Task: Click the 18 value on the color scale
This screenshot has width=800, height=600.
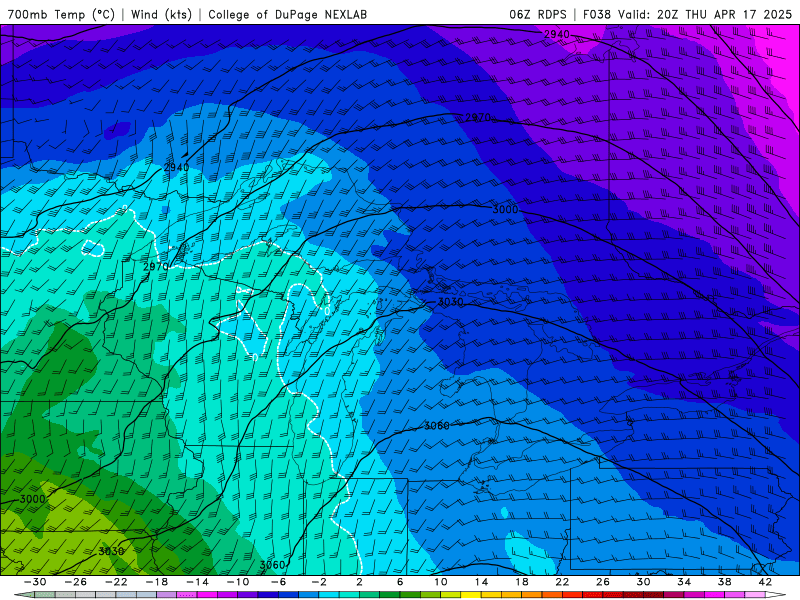Action: pos(522,582)
